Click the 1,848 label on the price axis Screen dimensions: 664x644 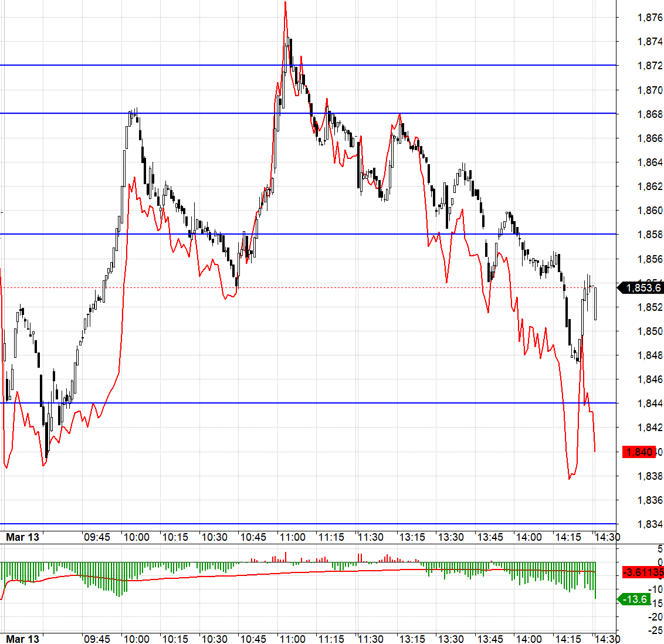click(649, 355)
